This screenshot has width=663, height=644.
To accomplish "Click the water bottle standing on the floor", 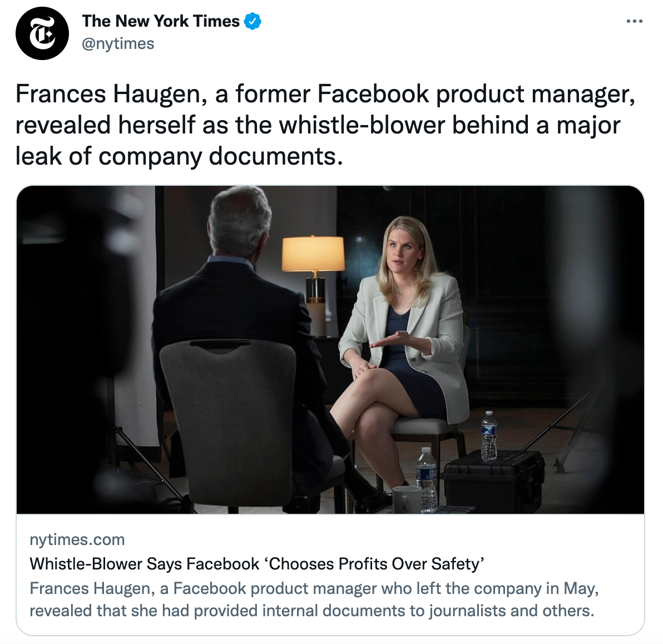I will pyautogui.click(x=427, y=478).
